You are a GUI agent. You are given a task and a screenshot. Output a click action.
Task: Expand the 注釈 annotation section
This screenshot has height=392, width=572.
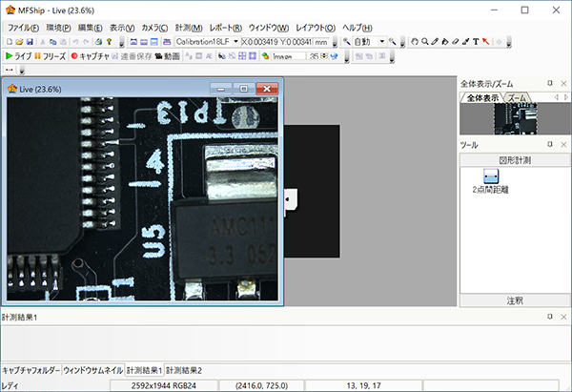(x=515, y=300)
